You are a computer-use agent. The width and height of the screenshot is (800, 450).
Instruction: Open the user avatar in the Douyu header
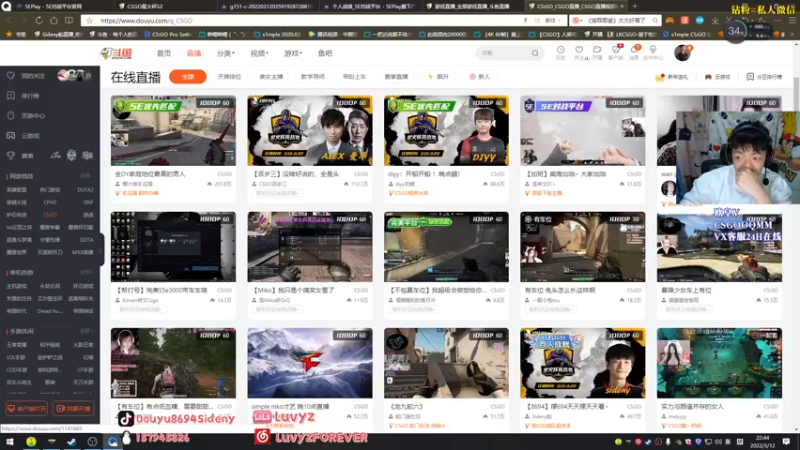point(682,53)
